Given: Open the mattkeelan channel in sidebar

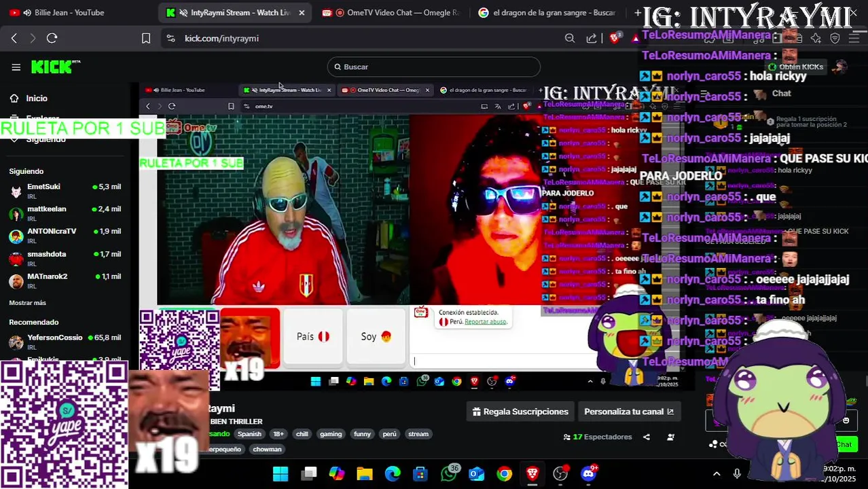Looking at the screenshot, I should (x=65, y=213).
